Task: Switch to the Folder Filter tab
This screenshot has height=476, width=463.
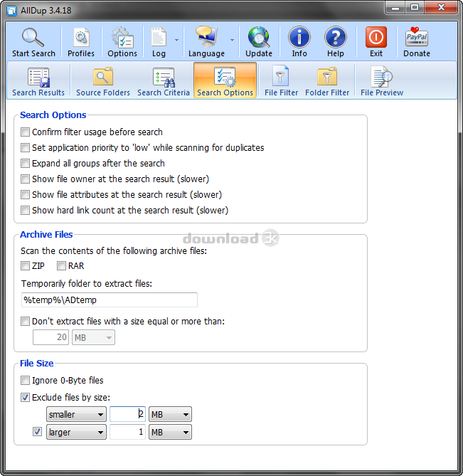Action: [327, 80]
